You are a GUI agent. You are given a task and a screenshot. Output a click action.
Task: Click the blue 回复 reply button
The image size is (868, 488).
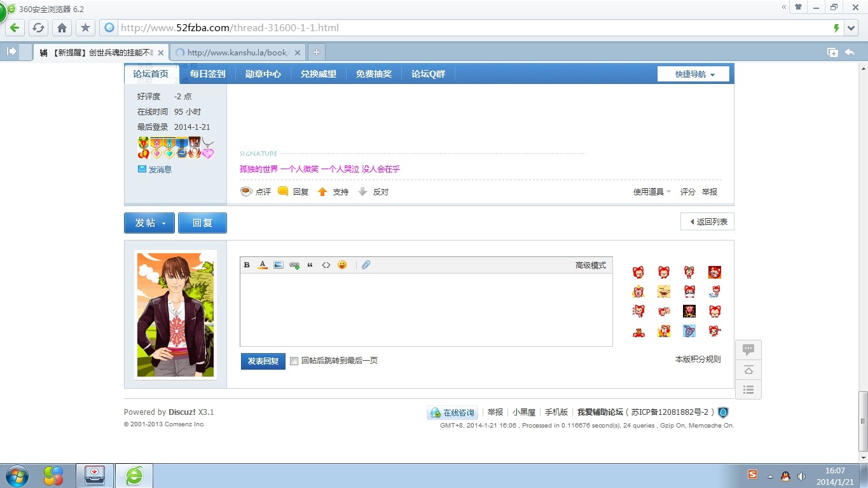point(202,223)
